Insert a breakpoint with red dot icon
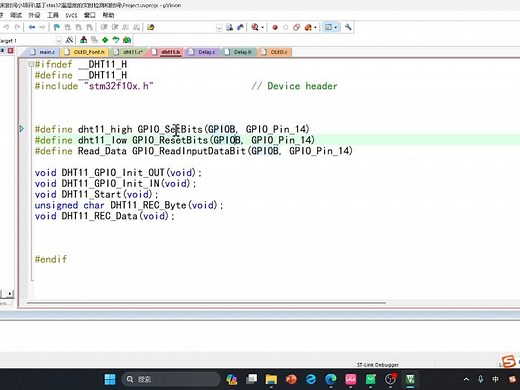This screenshot has height=390, width=520. [275, 27]
